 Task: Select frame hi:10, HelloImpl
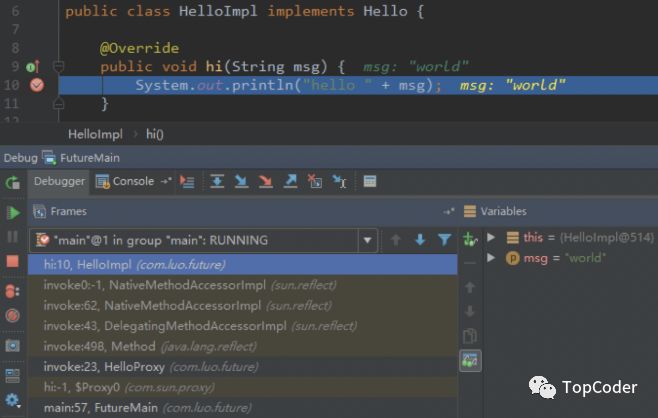[243, 265]
